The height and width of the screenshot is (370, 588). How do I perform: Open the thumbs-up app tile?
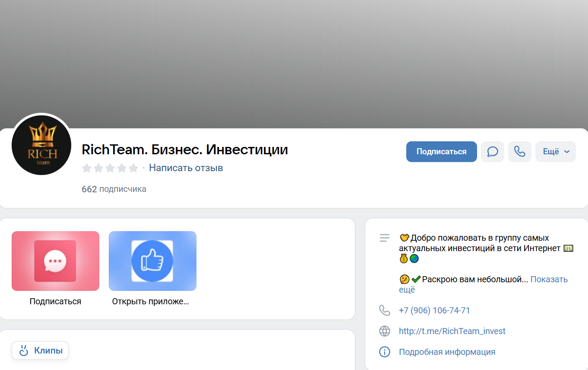pyautogui.click(x=152, y=261)
